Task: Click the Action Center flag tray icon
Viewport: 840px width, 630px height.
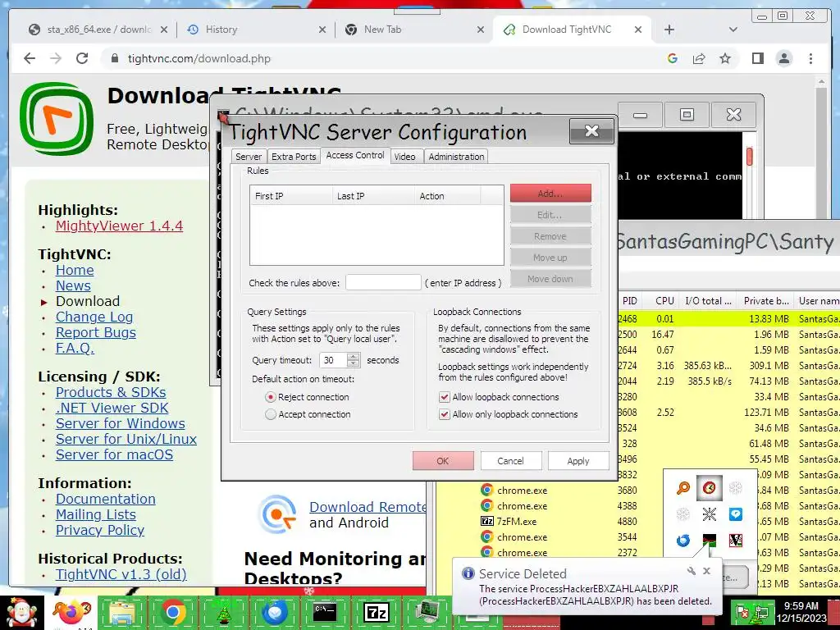Action: tap(743, 611)
